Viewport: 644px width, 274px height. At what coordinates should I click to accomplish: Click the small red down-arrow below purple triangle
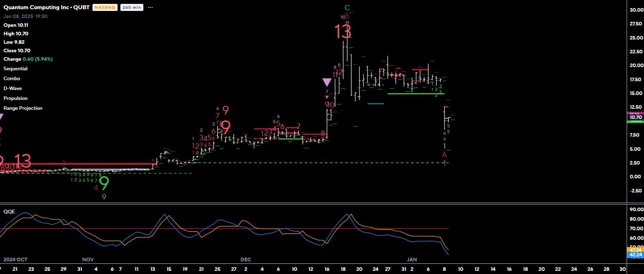tap(327, 97)
